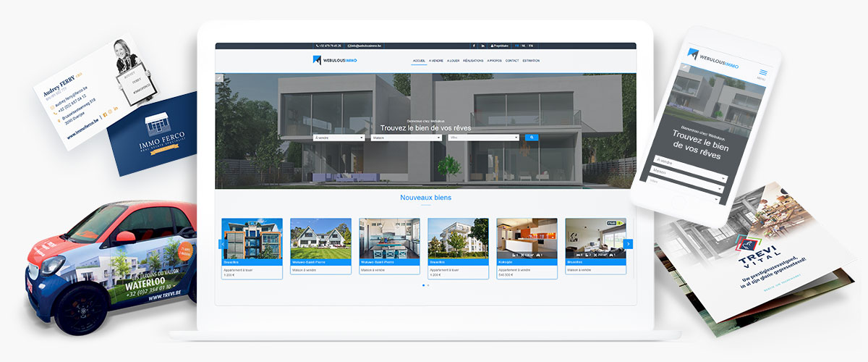868x362 pixels.
Task: Open the À vendre menu item
Action: [436, 61]
